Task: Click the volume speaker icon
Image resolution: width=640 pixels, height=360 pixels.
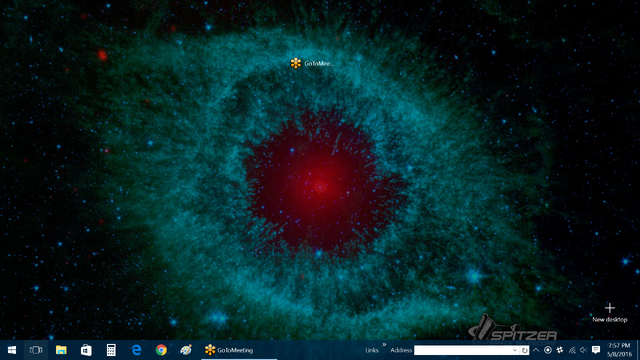Action: click(x=583, y=350)
